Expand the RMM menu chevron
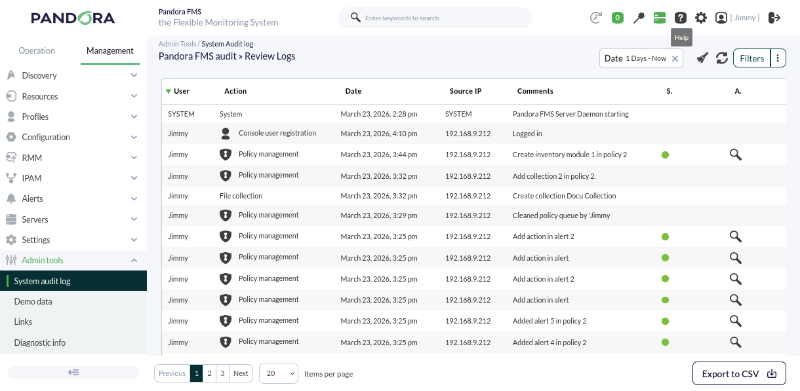This screenshot has width=800, height=391. pyautogui.click(x=134, y=158)
